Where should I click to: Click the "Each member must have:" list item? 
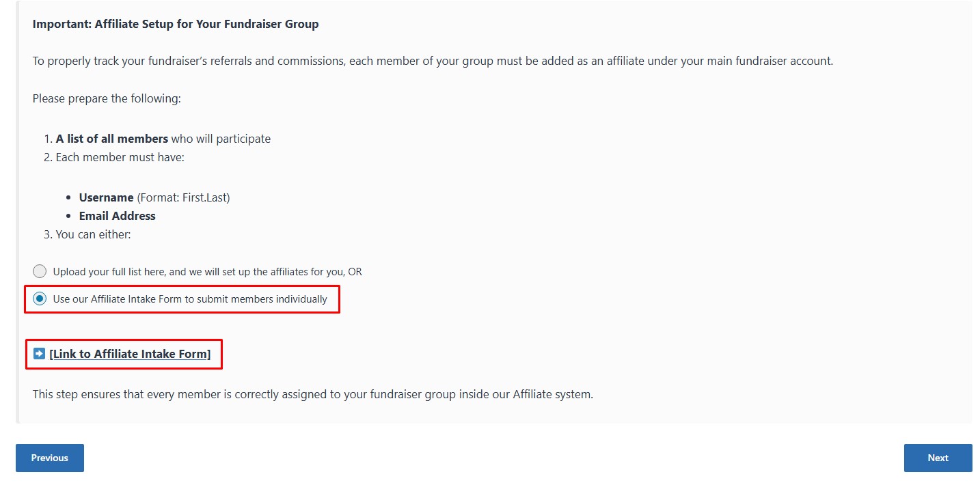[120, 157]
